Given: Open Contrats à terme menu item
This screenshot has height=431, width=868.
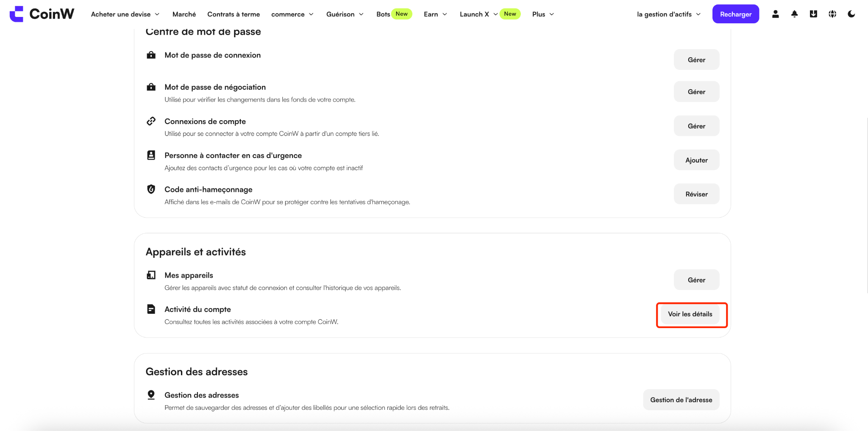Looking at the screenshot, I should (x=234, y=14).
